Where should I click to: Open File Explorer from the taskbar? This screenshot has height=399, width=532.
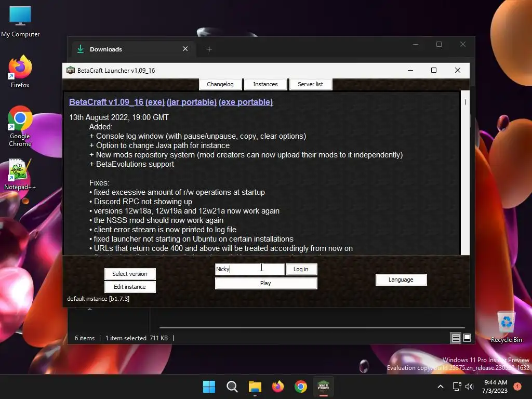tap(255, 387)
